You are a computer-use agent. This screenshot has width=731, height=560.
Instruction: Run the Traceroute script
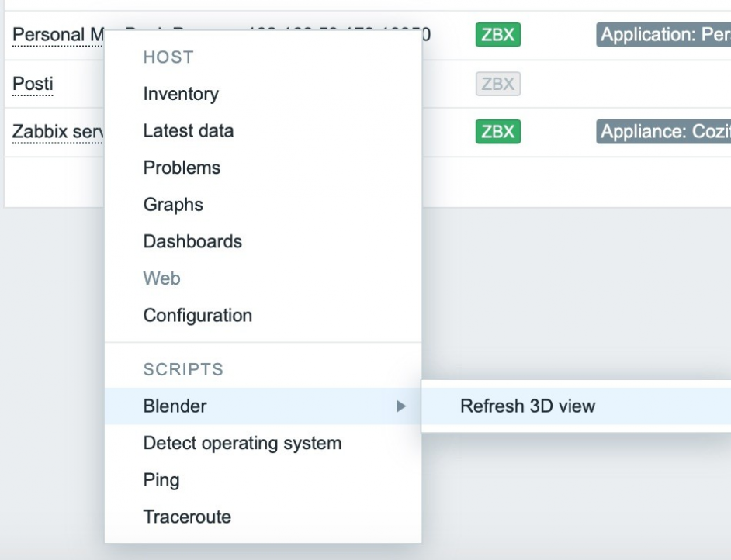click(187, 517)
